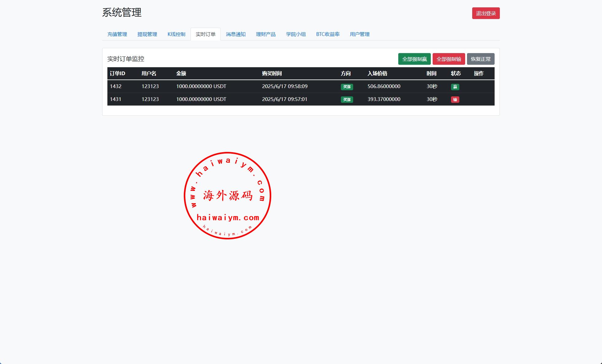Click the green 赢 status badge on order 1432
Image resolution: width=602 pixels, height=364 pixels.
coord(455,87)
